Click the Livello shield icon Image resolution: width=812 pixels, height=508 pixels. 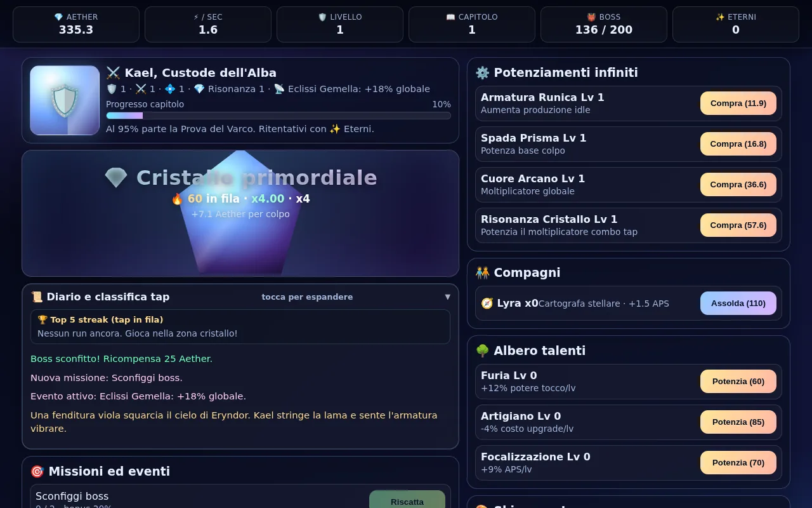(x=322, y=17)
